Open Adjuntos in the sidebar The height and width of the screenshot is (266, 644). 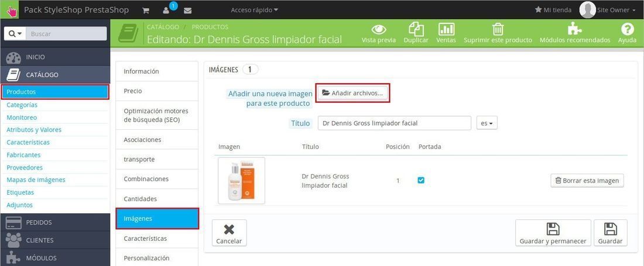[19, 205]
